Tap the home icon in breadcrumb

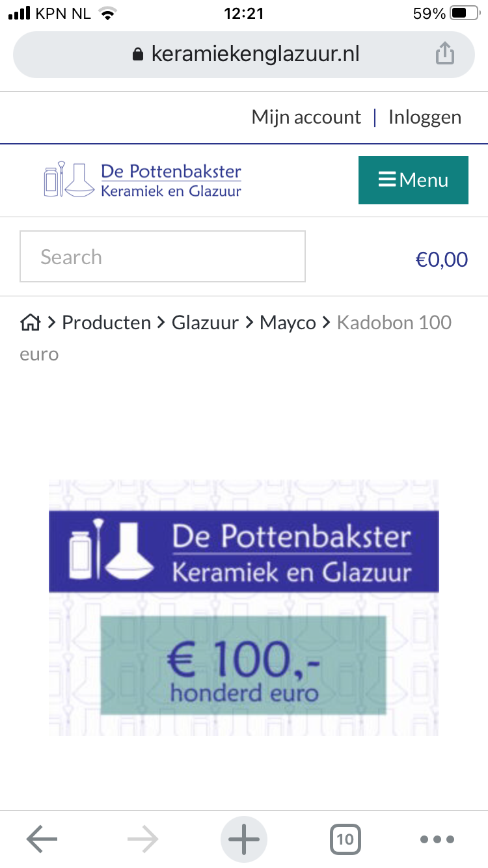30,322
